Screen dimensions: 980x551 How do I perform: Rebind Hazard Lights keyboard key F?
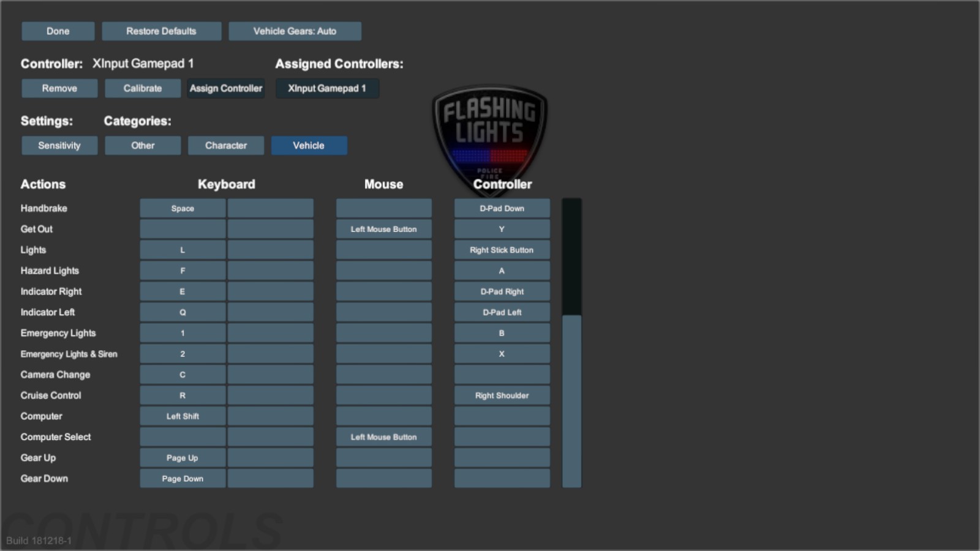pos(183,271)
